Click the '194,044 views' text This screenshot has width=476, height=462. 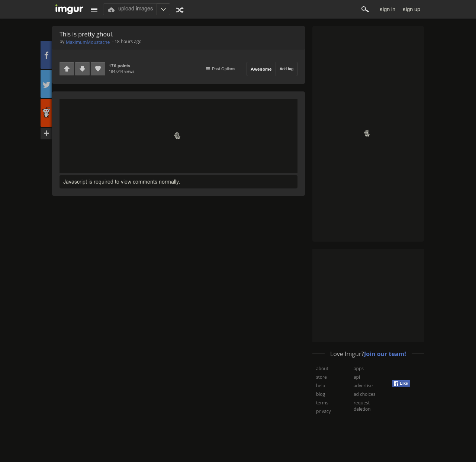coord(122,71)
